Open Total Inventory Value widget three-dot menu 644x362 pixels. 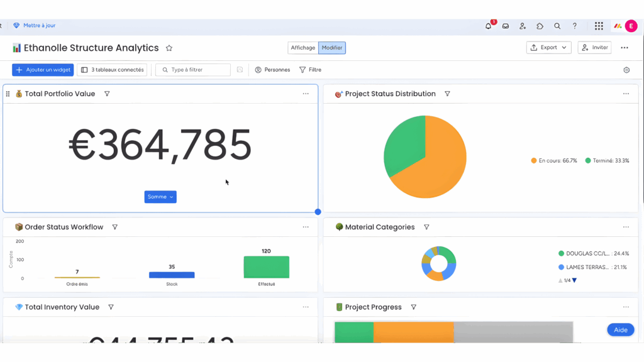(x=306, y=307)
